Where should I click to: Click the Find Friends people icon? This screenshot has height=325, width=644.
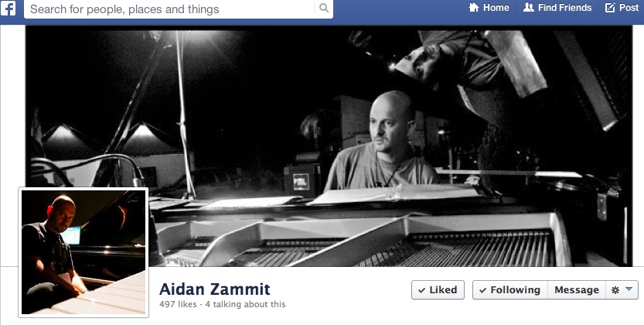(529, 8)
